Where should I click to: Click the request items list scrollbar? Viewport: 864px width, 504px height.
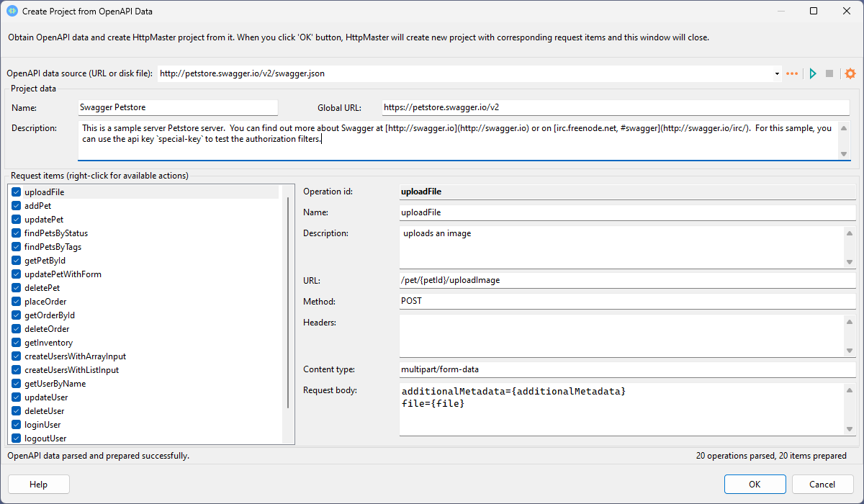[288, 302]
